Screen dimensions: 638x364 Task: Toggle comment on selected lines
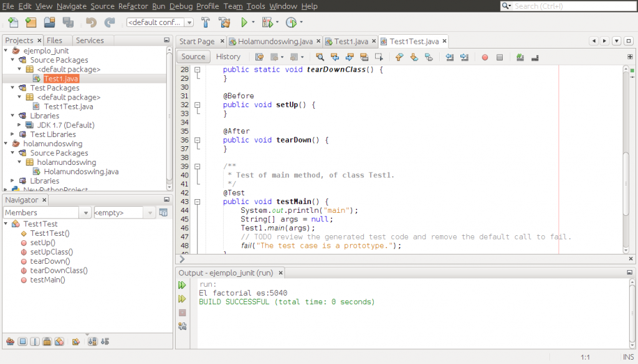[x=519, y=57]
